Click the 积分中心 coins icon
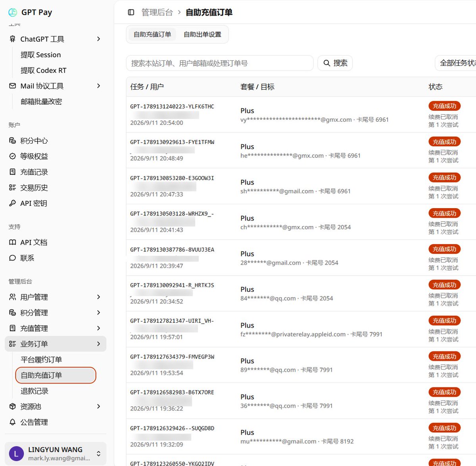The image size is (476, 466). pyautogui.click(x=13, y=140)
